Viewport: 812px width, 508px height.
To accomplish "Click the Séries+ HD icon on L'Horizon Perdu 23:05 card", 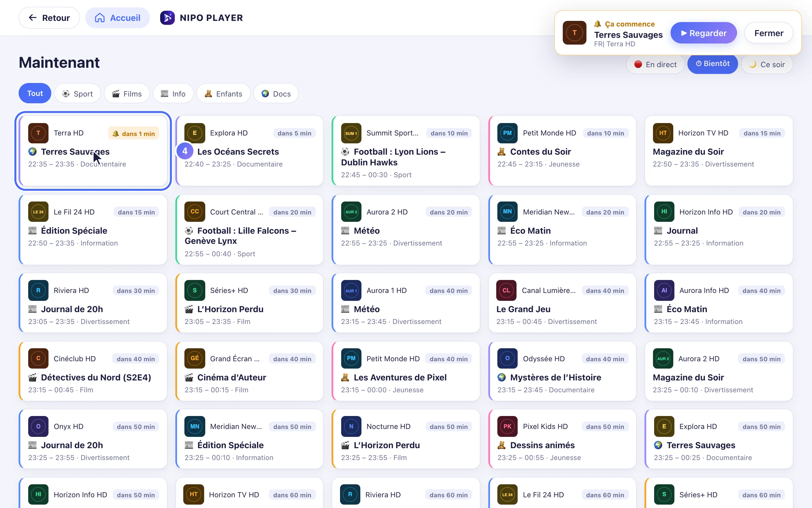I will pyautogui.click(x=195, y=290).
